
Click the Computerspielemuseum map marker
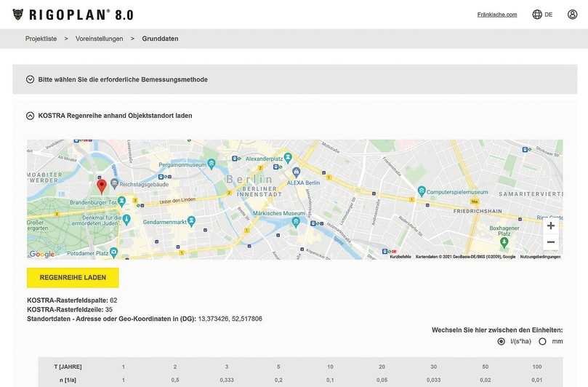point(422,191)
